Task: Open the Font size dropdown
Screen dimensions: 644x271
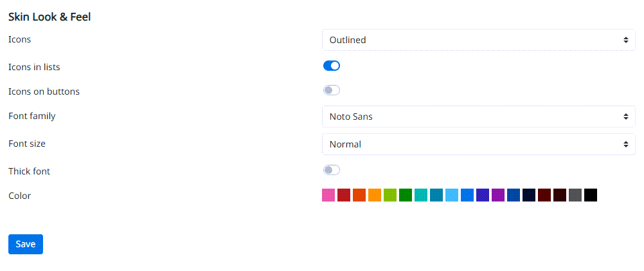Action: click(478, 144)
